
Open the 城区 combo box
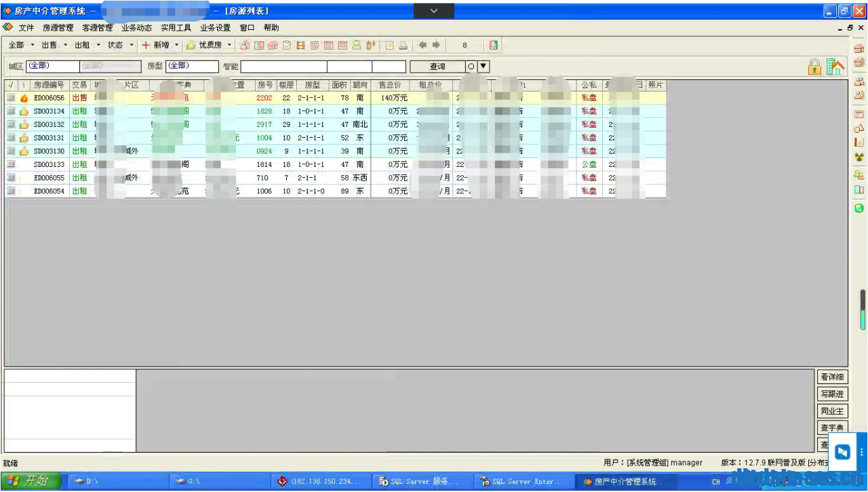coord(52,66)
